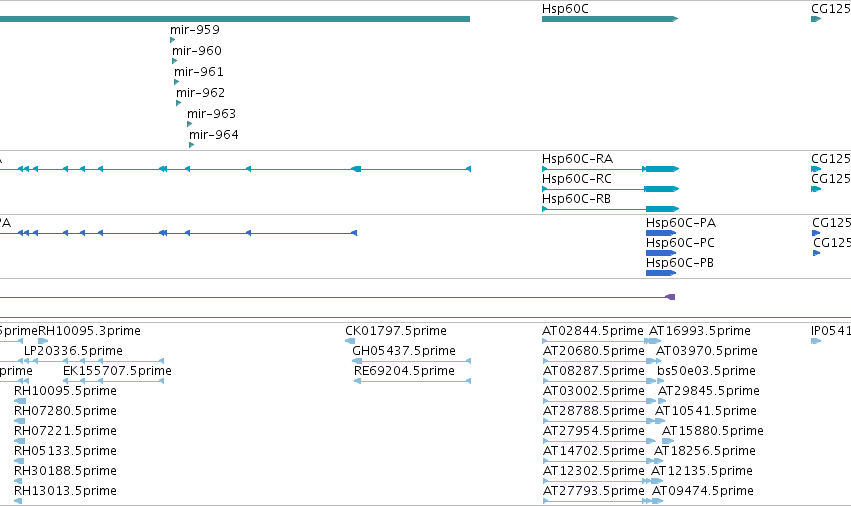
Task: Click the light-blue multi-exon transcript line with leftward arrows
Action: (234, 169)
